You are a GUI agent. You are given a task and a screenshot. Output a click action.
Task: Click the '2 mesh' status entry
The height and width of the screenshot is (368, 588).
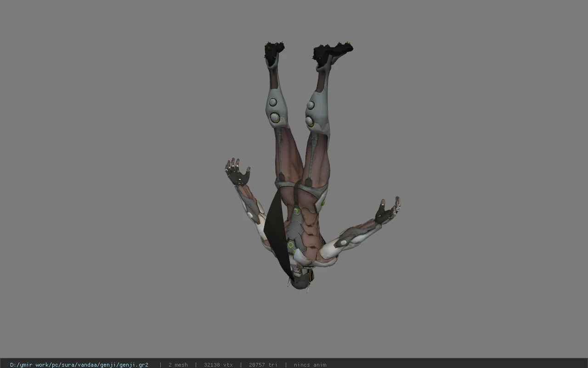(x=178, y=365)
